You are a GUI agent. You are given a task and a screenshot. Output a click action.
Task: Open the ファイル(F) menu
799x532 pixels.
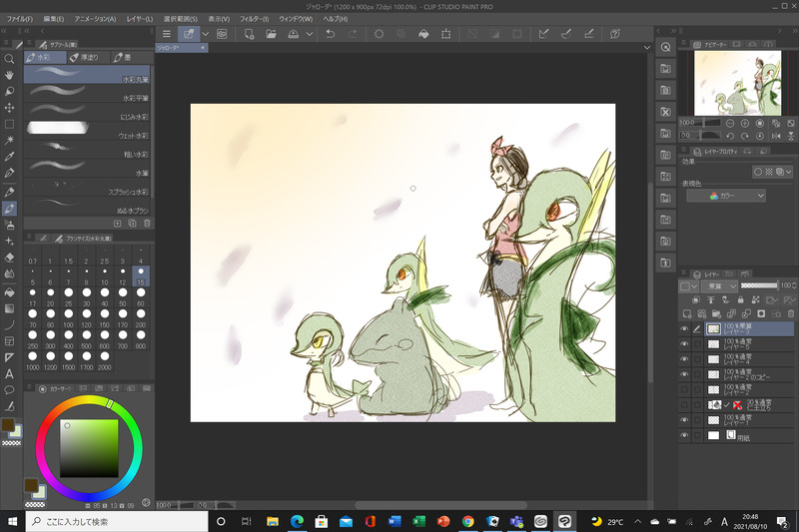click(20, 19)
